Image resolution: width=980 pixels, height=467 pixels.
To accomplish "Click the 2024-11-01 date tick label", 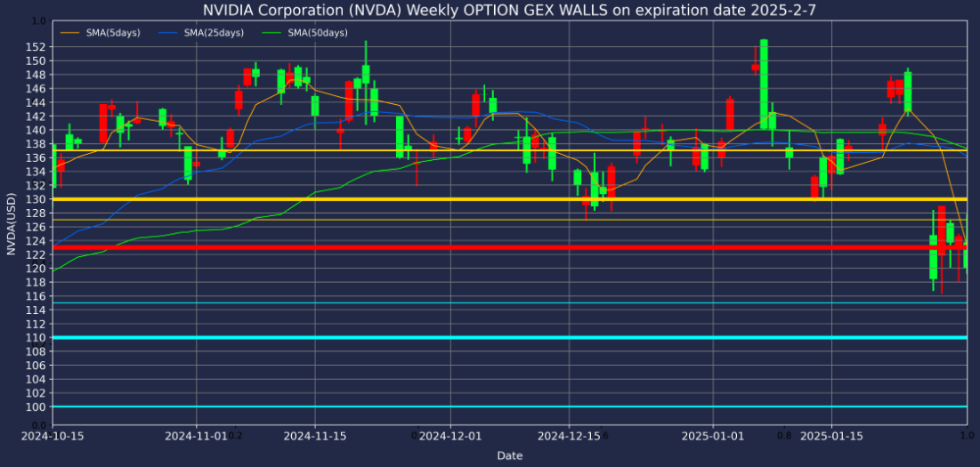I will tap(196, 437).
